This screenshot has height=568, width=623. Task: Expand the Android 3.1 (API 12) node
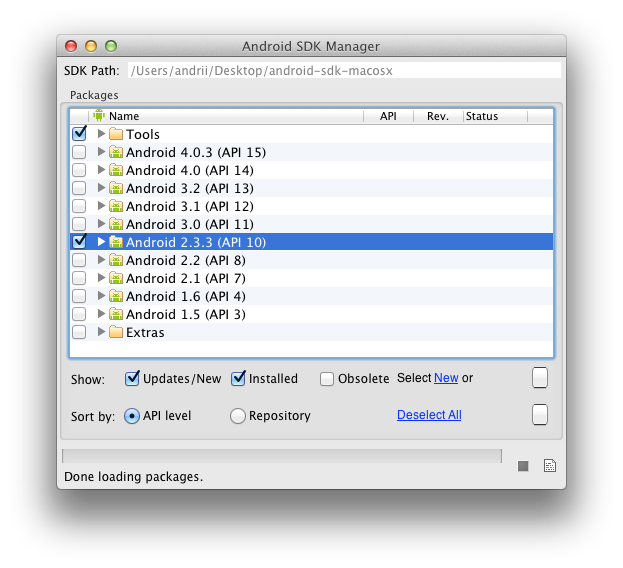(101, 205)
